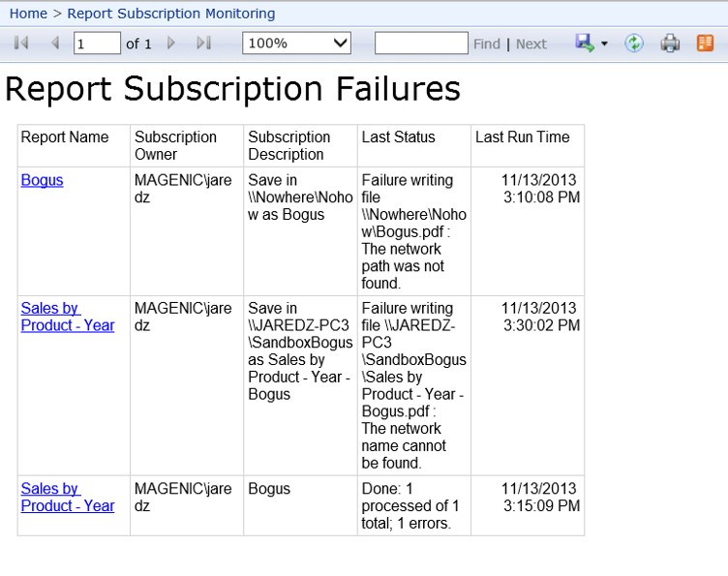Go to next report page
Screen dimensions: 728x576
click(x=170, y=44)
